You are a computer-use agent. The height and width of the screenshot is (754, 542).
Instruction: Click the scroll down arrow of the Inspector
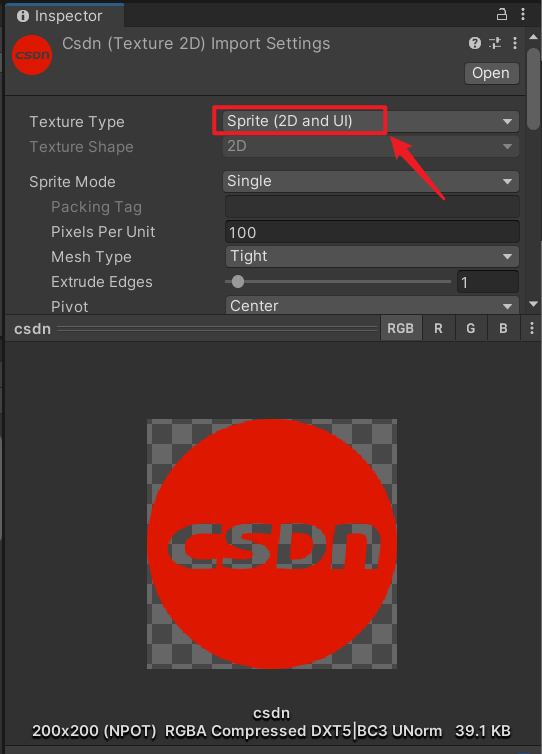click(533, 304)
